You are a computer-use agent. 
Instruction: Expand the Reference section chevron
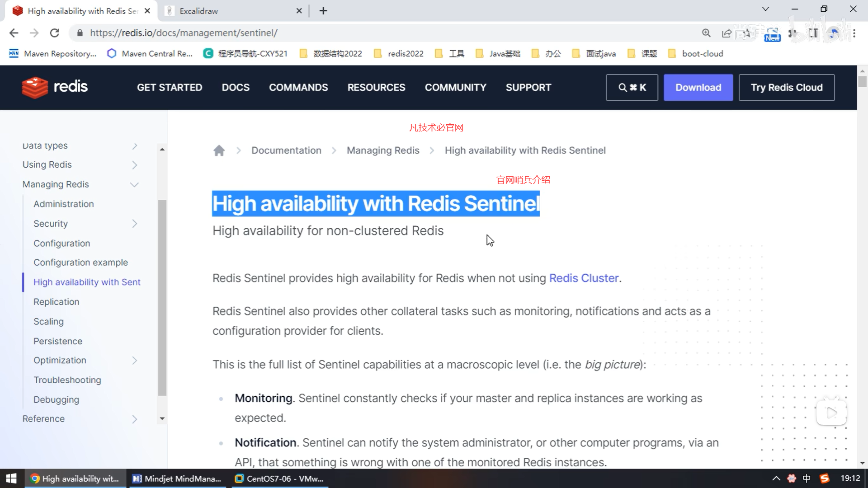(x=134, y=419)
